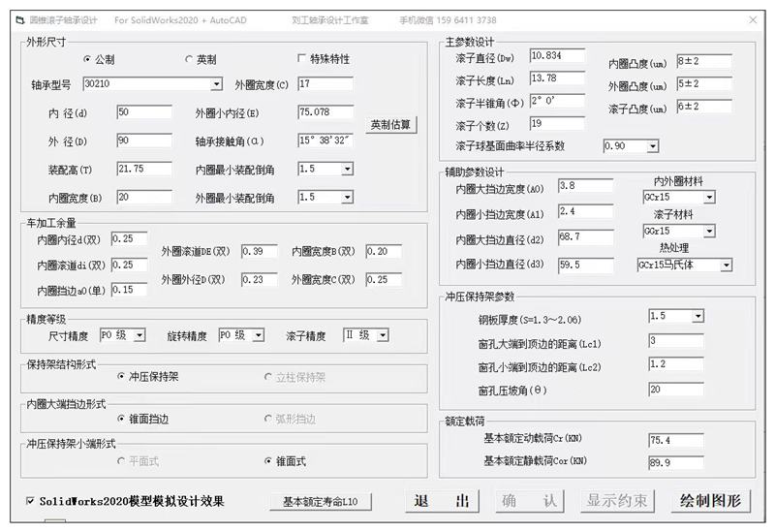This screenshot has width=775, height=532.
Task: Choose the 锥面式 cage small-end option
Action: click(268, 461)
